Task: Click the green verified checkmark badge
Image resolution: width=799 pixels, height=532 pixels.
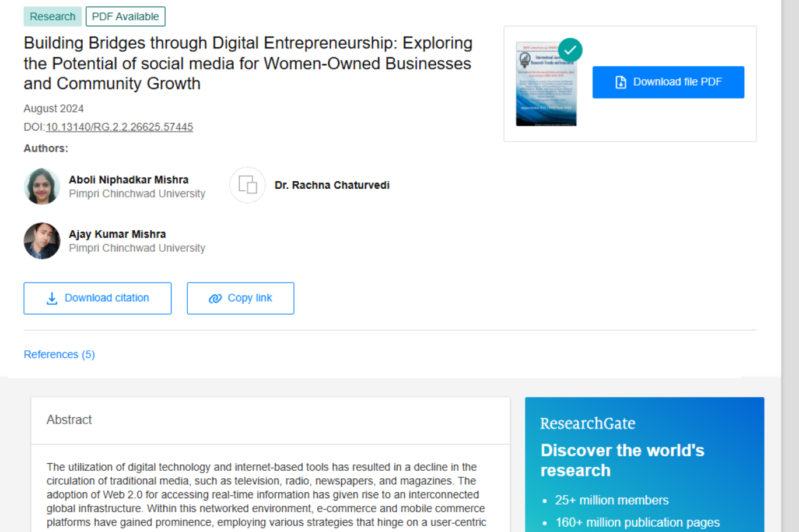Action: click(x=570, y=50)
